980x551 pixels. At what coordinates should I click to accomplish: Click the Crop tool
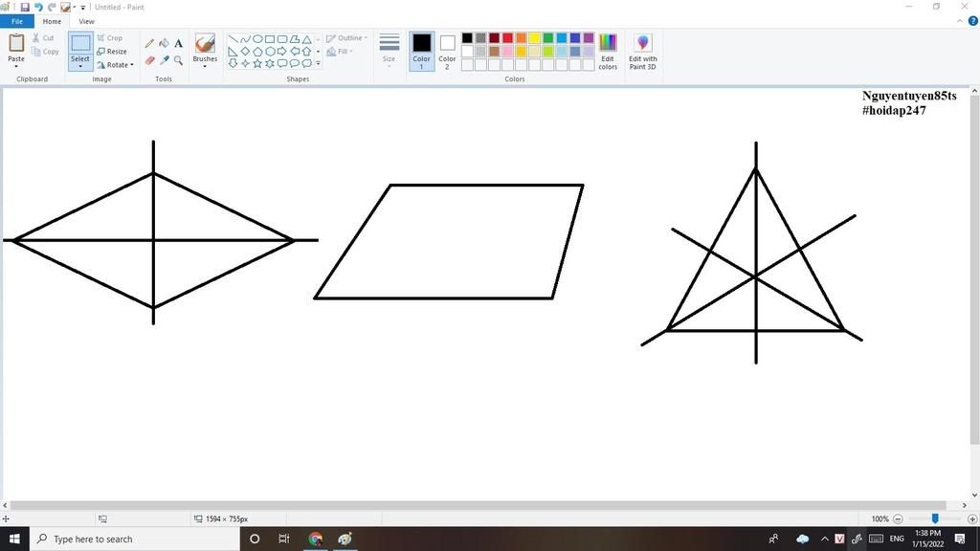109,38
